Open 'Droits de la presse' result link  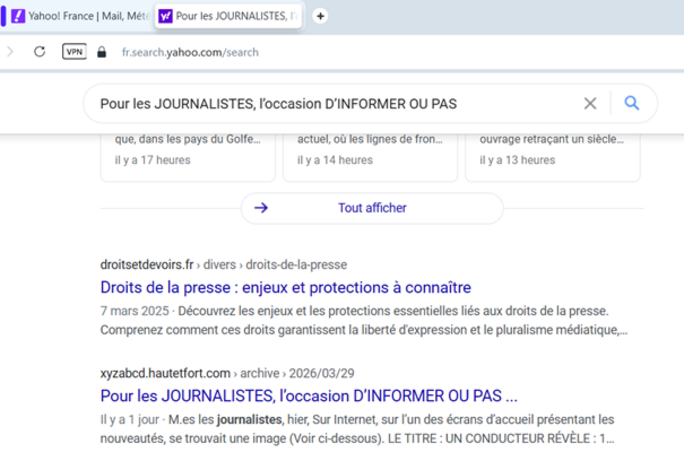click(x=285, y=287)
